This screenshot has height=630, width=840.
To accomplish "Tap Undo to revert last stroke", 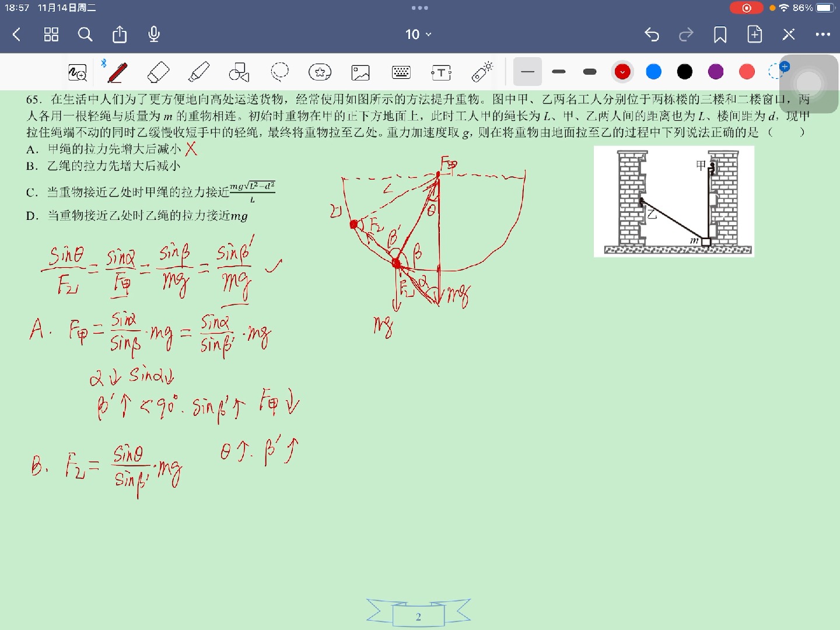I will point(652,34).
